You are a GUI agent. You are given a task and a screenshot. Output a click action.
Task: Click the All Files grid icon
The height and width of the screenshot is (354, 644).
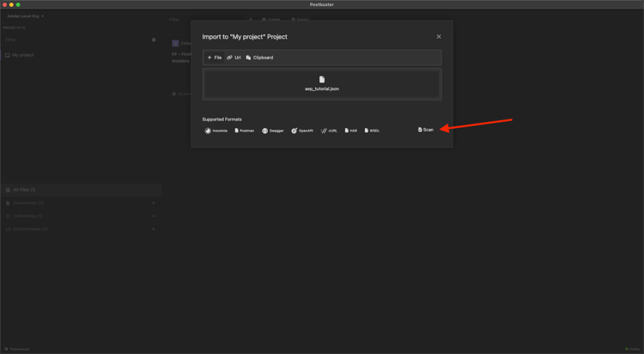pyautogui.click(x=8, y=190)
